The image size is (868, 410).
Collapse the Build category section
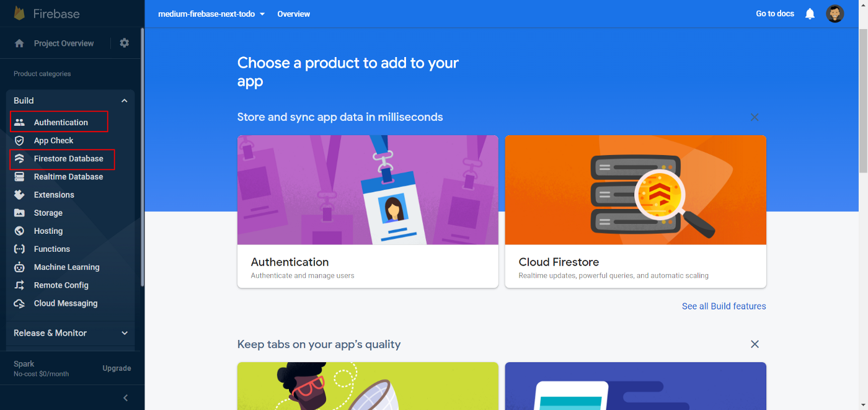tap(124, 100)
